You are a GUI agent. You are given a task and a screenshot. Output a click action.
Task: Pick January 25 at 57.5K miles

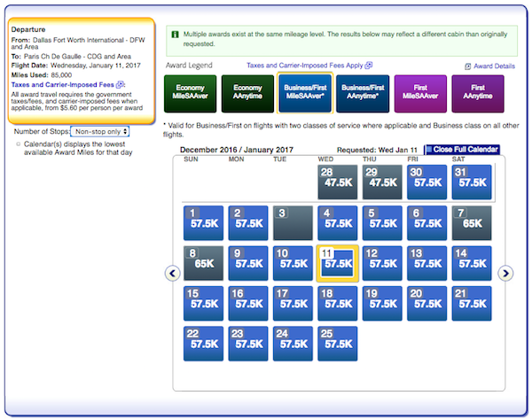click(x=338, y=344)
